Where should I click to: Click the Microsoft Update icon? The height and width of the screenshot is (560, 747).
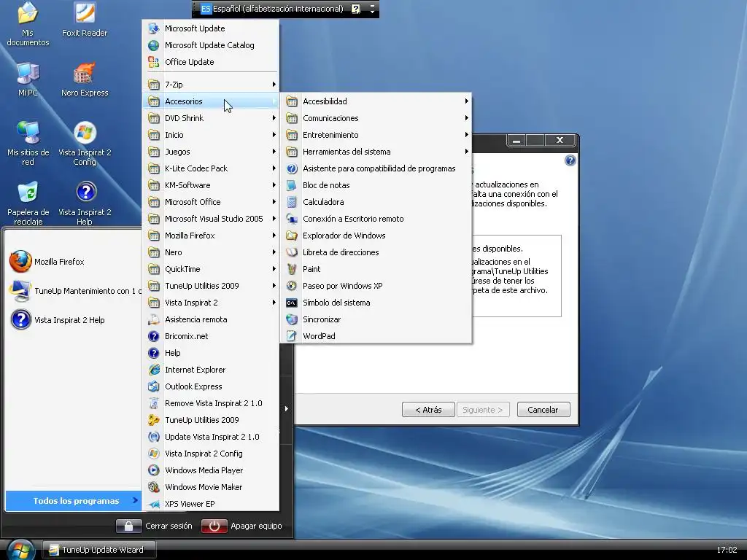(154, 28)
